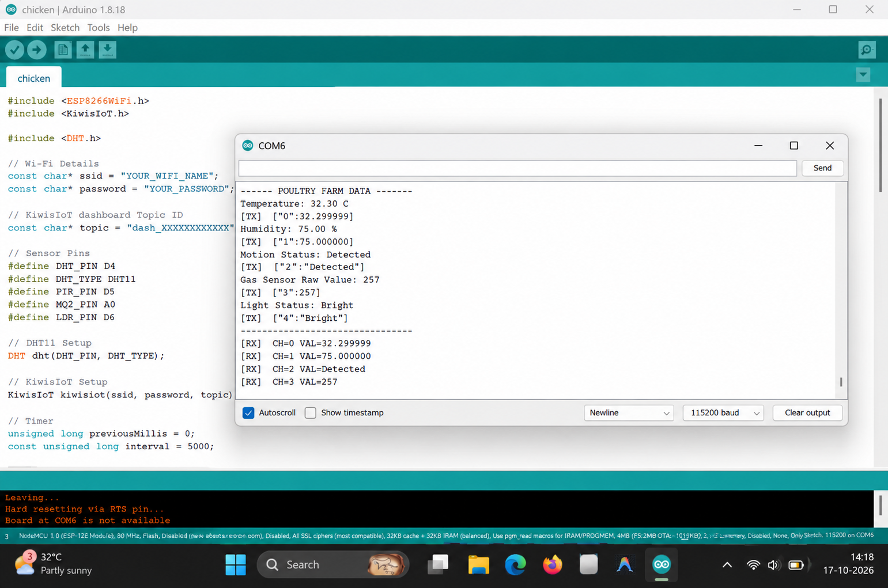Open Task View on the taskbar

pyautogui.click(x=438, y=565)
